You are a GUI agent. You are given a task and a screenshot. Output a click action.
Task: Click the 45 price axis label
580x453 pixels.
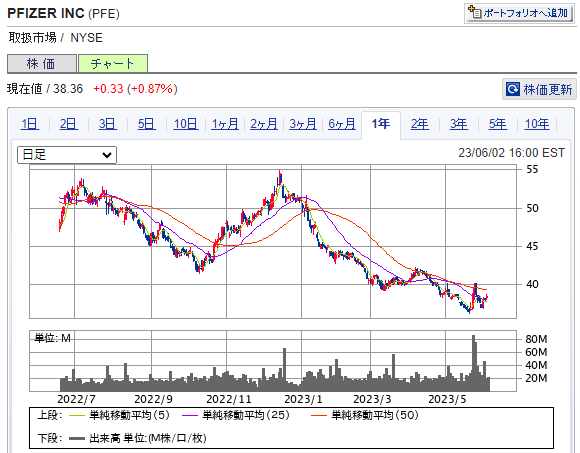click(532, 246)
